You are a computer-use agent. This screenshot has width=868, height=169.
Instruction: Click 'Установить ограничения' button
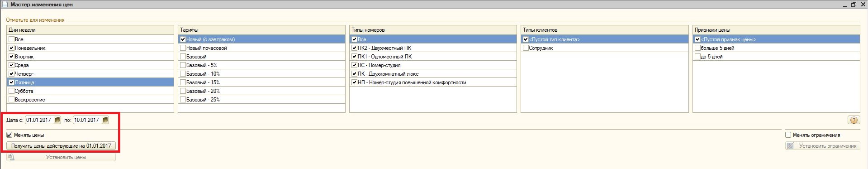click(x=822, y=146)
